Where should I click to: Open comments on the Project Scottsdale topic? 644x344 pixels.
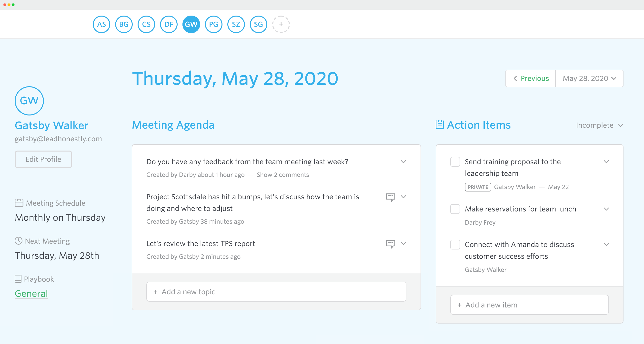point(391,197)
